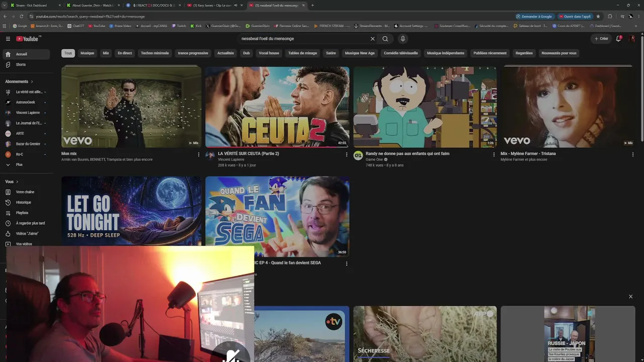
Task: Open the Twitch bookmark
Action: (179, 26)
